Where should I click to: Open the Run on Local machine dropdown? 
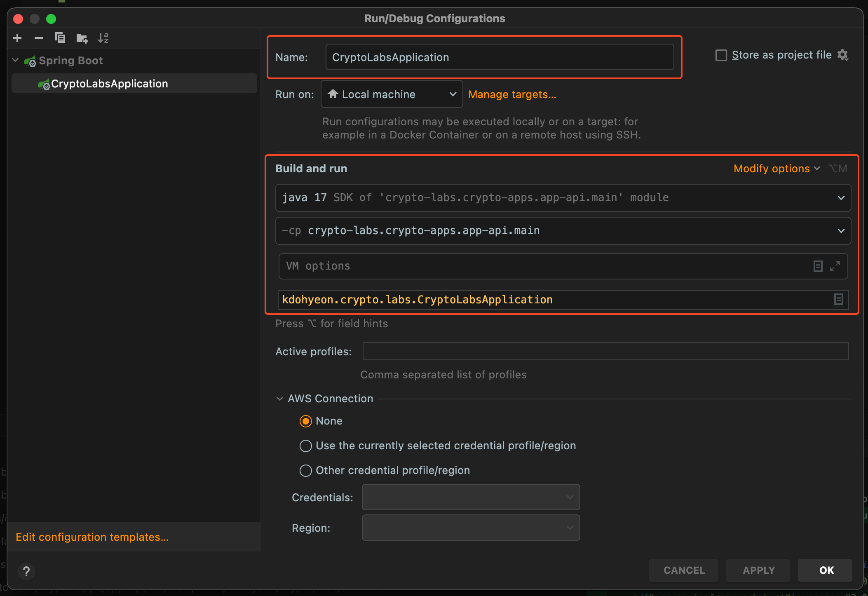click(392, 94)
